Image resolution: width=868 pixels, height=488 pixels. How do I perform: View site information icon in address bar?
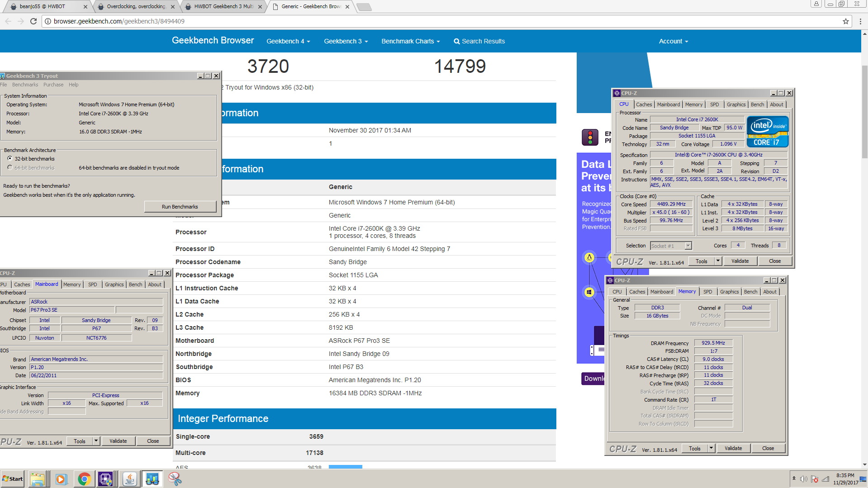pyautogui.click(x=48, y=21)
